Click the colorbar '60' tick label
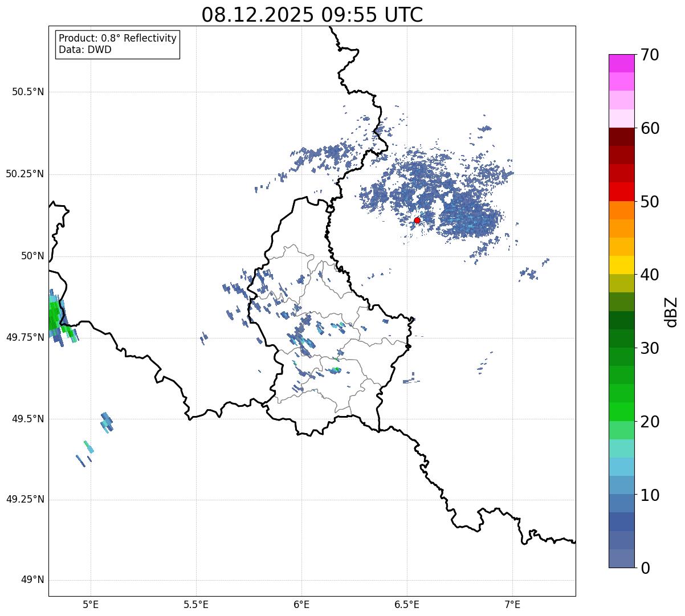The height and width of the screenshot is (616, 685). click(x=650, y=128)
